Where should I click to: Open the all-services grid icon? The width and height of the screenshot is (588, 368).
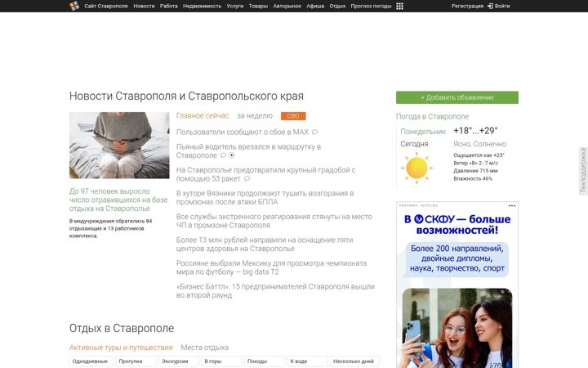pyautogui.click(x=399, y=6)
